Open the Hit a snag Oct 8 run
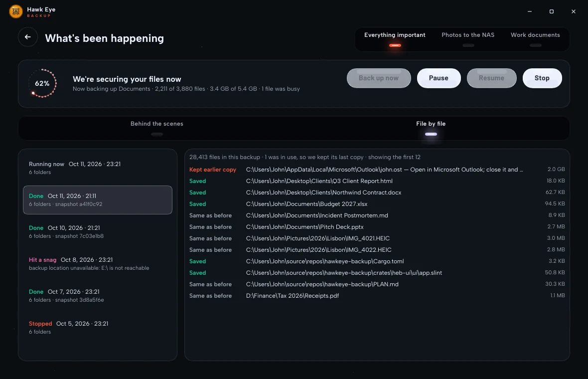The height and width of the screenshot is (379, 588). pyautogui.click(x=98, y=264)
